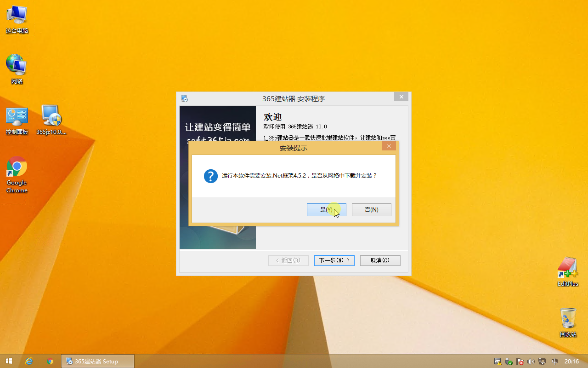
Task: Switch the 中 input method indicator
Action: point(555,362)
